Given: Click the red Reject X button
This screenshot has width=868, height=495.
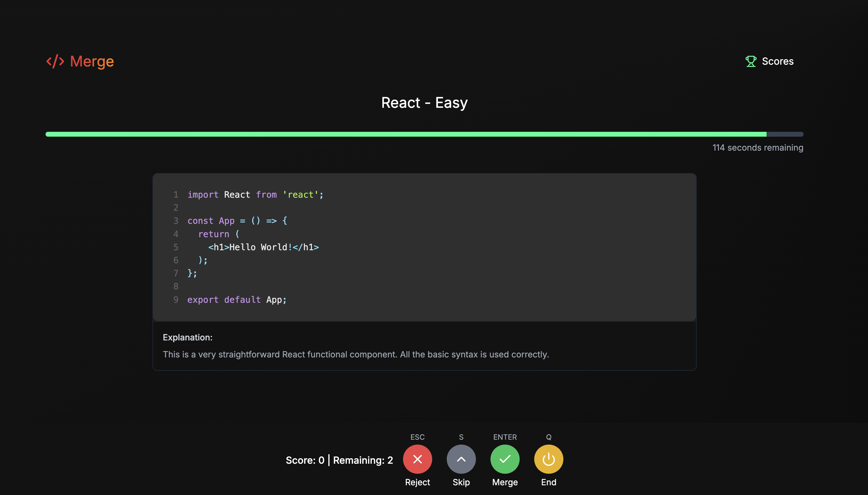Looking at the screenshot, I should [417, 459].
